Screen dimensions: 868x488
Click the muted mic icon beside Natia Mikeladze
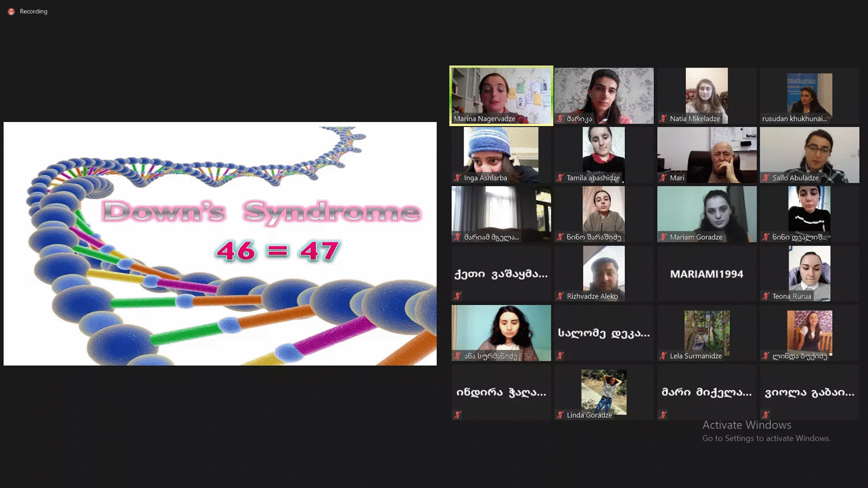tap(663, 119)
